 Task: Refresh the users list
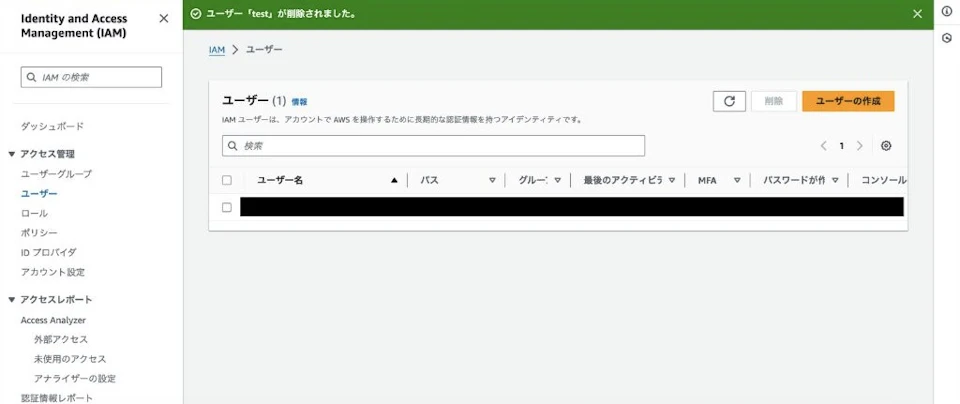point(729,102)
